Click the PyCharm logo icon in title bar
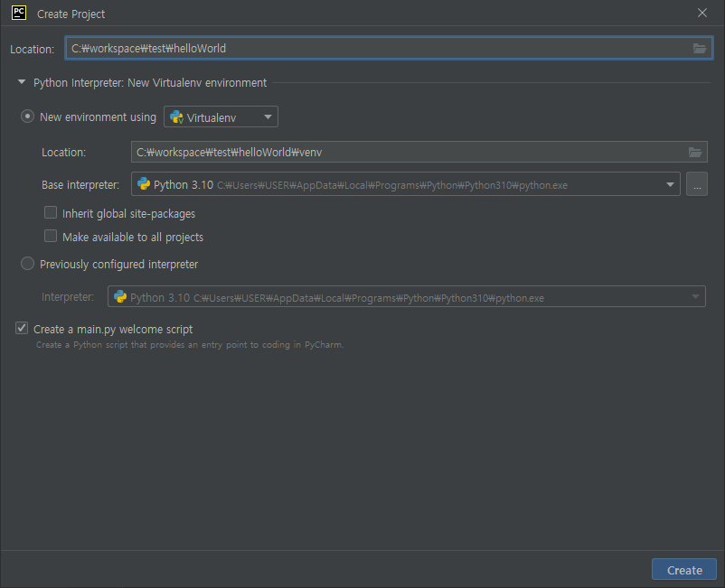 pos(19,13)
